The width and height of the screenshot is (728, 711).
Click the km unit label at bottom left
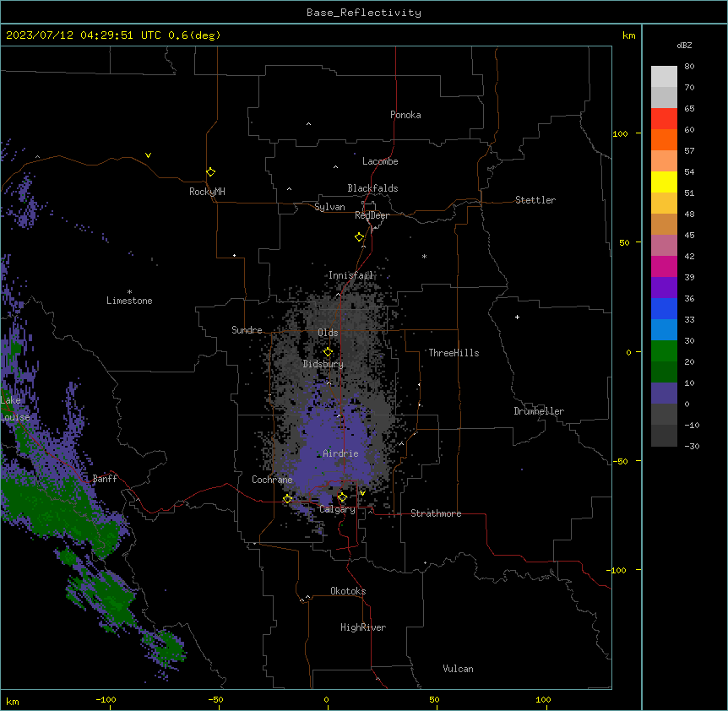(12, 701)
